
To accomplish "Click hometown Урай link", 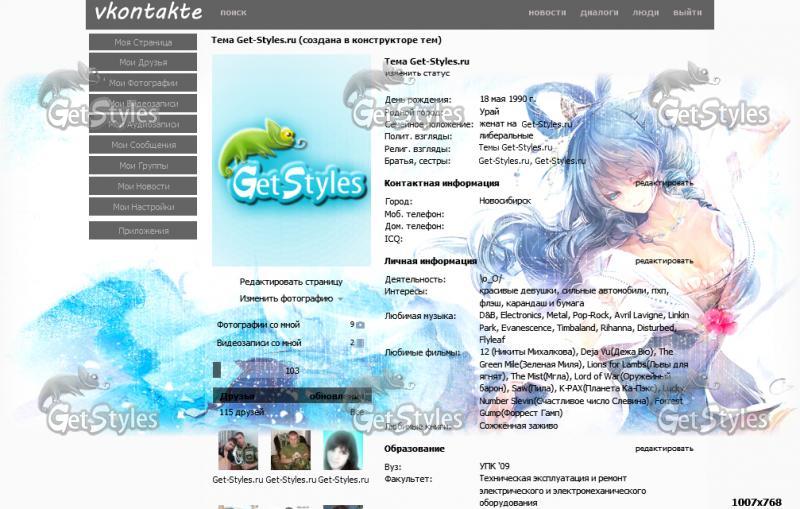I will (x=489, y=111).
